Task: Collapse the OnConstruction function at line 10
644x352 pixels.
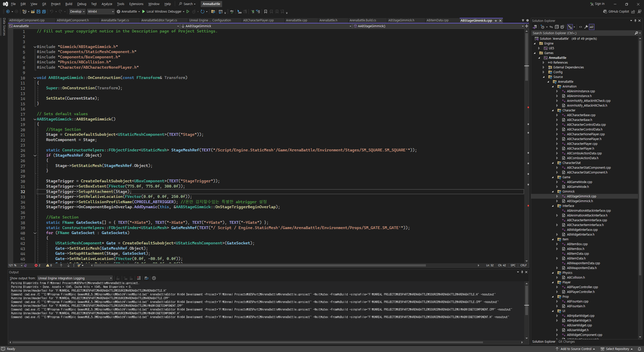Action: [x=35, y=78]
